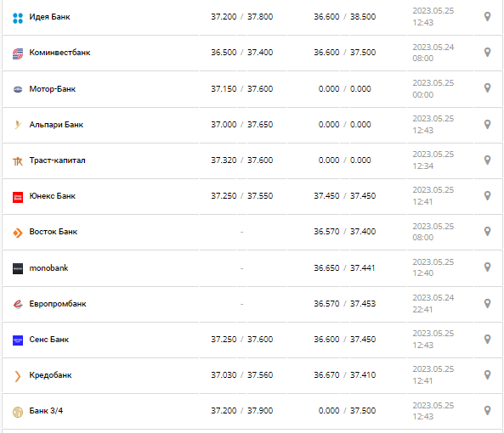Open the Кредобанк bank page link
This screenshot has height=433, width=504.
pyautogui.click(x=50, y=375)
